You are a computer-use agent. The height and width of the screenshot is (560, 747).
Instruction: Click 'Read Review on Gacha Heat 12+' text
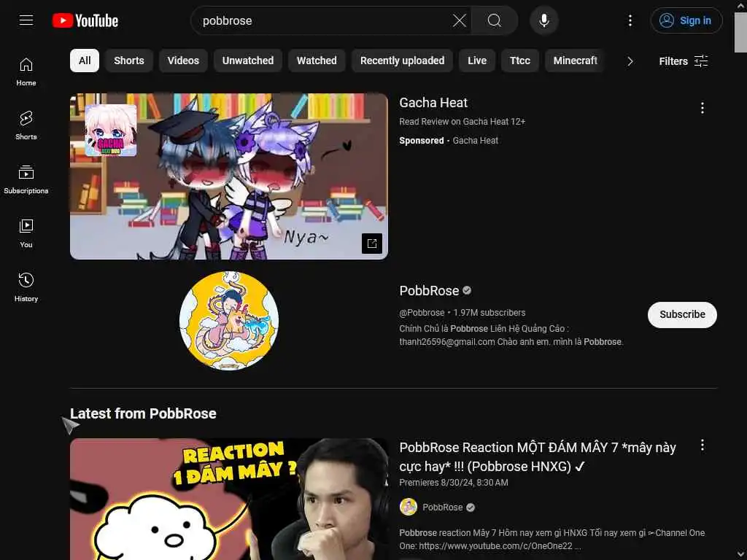pyautogui.click(x=462, y=122)
